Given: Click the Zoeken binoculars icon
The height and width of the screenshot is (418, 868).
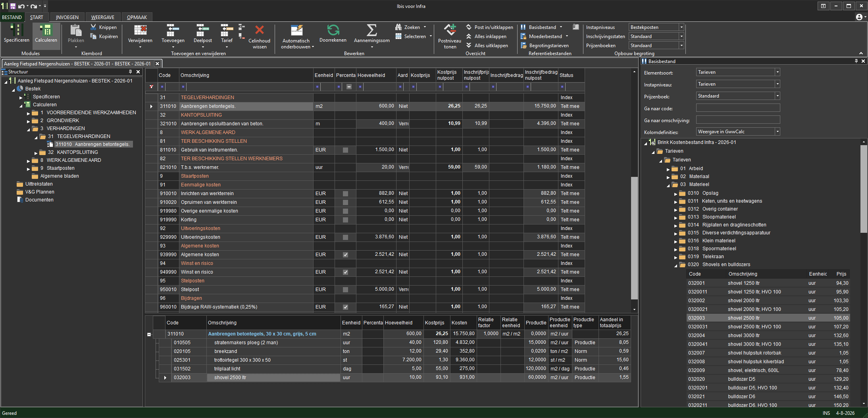Looking at the screenshot, I should click(x=398, y=27).
